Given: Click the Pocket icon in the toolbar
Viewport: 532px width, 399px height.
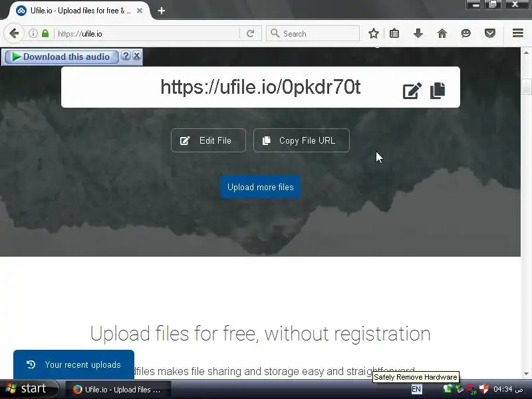Looking at the screenshot, I should tap(489, 34).
